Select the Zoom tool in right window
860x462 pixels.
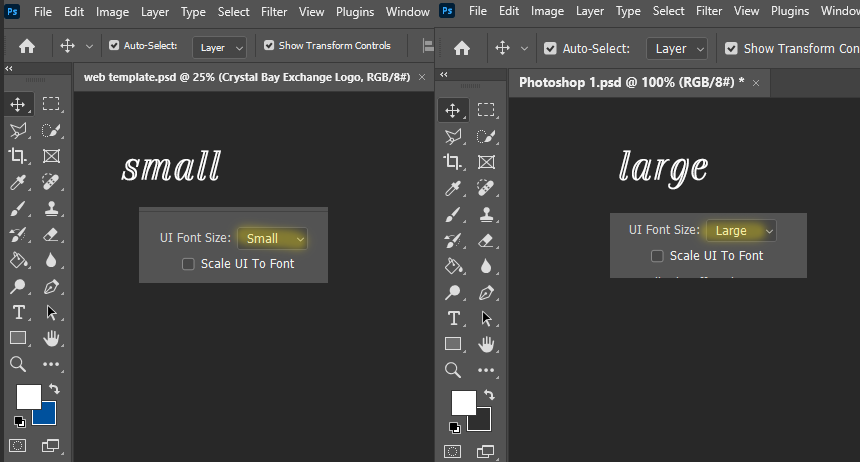coord(452,370)
